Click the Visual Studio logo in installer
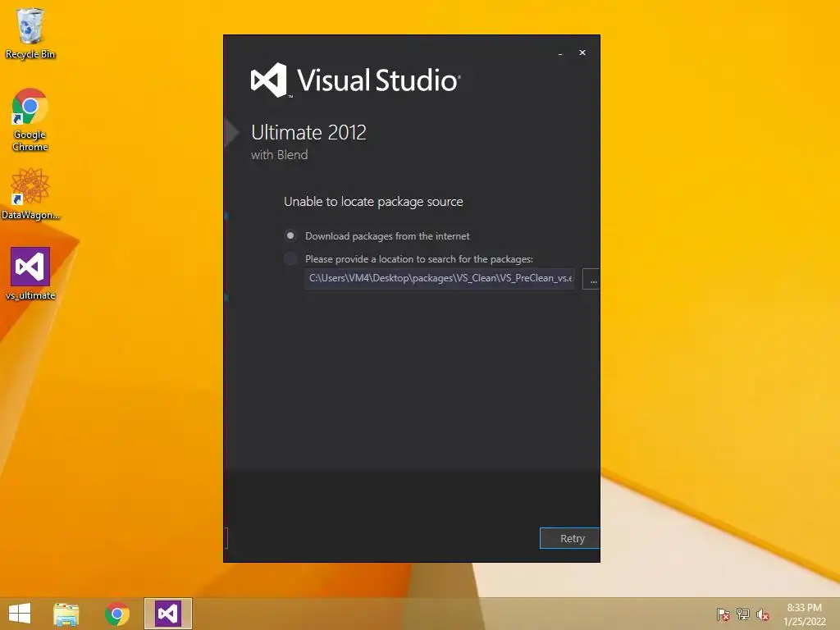The image size is (840, 630). coord(356,80)
